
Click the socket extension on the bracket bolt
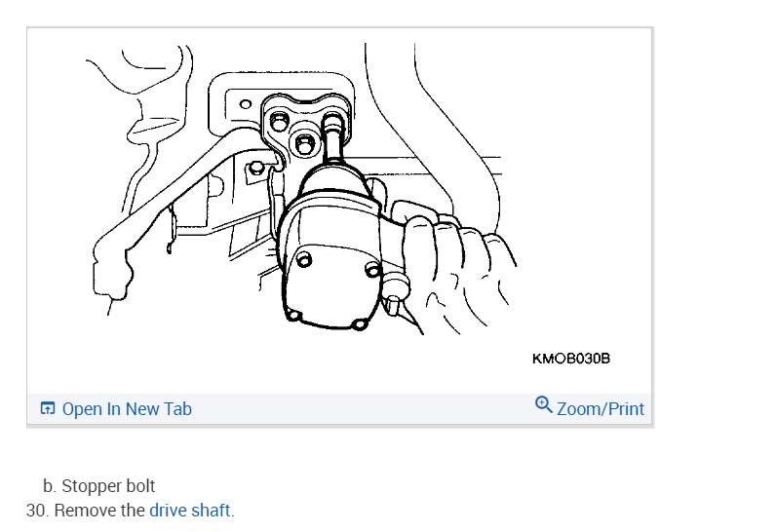[334, 139]
